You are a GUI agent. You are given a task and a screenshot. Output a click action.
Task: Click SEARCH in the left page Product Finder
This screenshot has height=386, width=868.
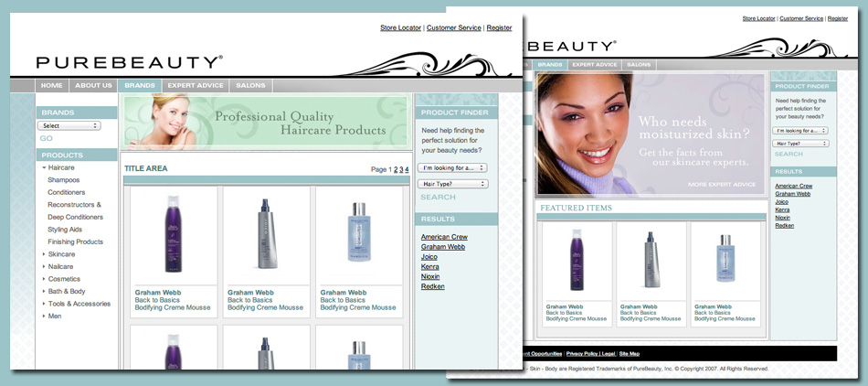point(438,198)
